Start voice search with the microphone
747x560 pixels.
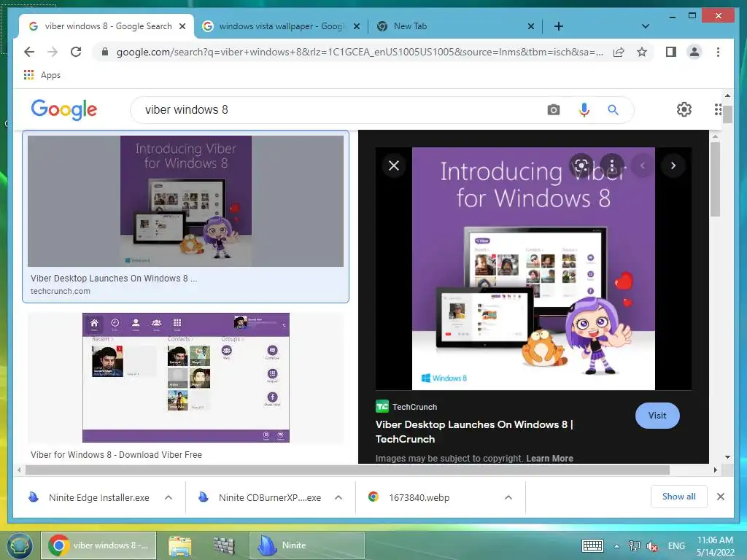pos(584,110)
